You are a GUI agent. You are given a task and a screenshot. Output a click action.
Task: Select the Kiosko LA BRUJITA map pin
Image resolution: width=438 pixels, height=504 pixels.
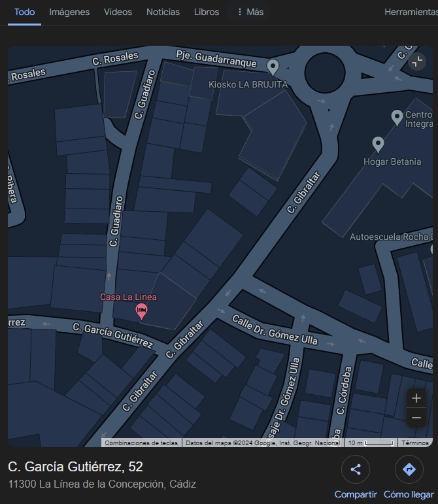[x=273, y=67]
